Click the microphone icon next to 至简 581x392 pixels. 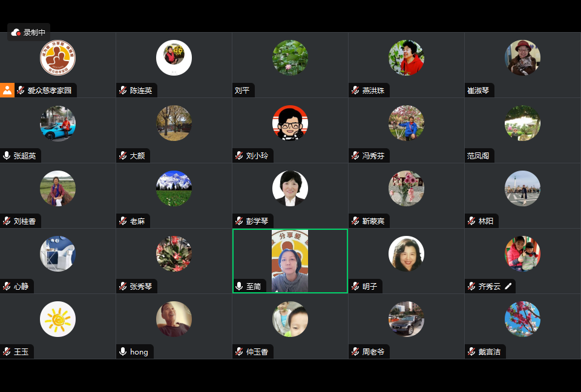(239, 286)
